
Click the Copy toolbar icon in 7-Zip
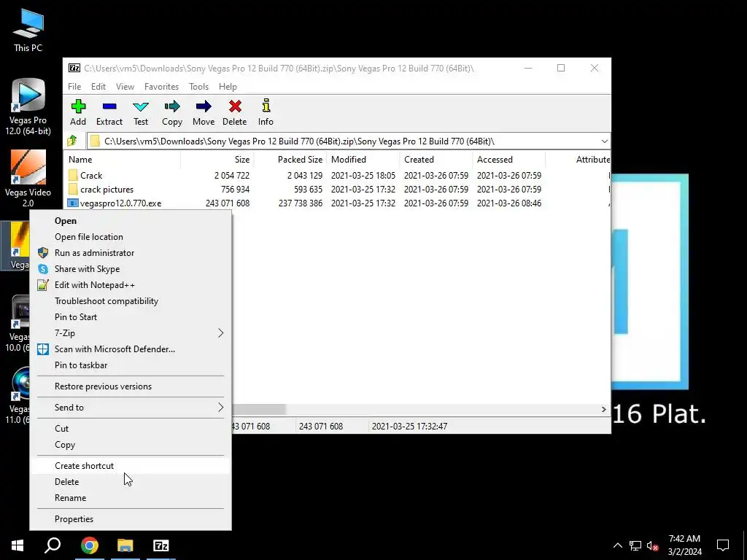click(x=172, y=106)
